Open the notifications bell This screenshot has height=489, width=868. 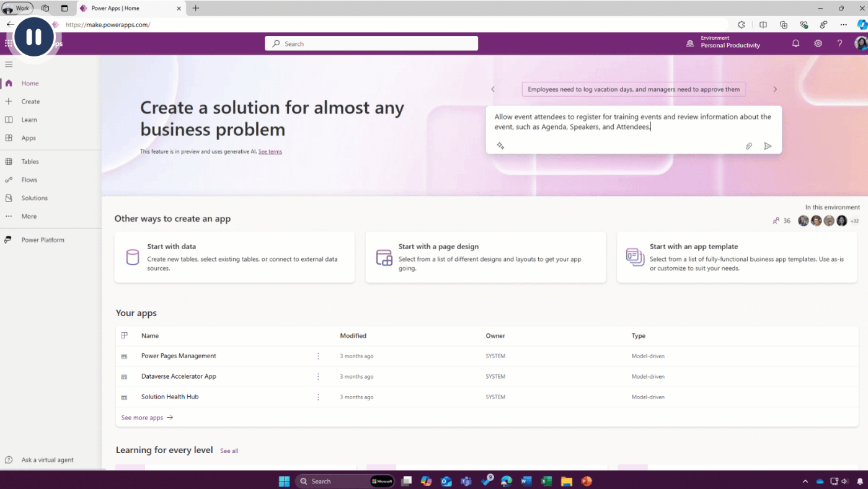click(x=795, y=43)
